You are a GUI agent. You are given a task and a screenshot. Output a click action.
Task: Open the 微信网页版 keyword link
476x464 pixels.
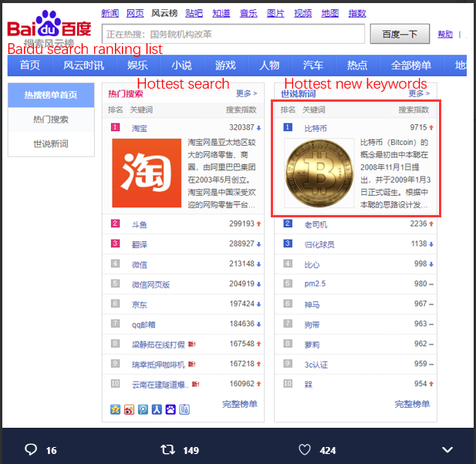click(150, 284)
